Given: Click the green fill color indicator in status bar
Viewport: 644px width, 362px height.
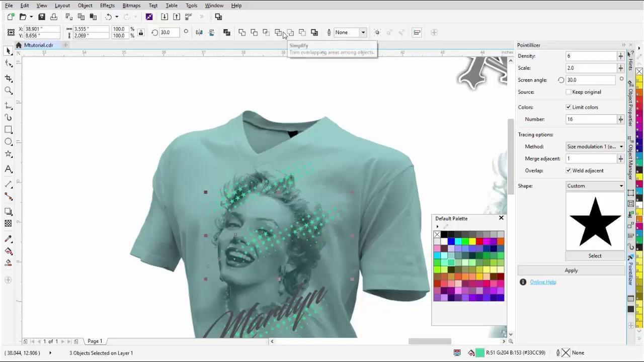Looking at the screenshot, I should [x=480, y=353].
